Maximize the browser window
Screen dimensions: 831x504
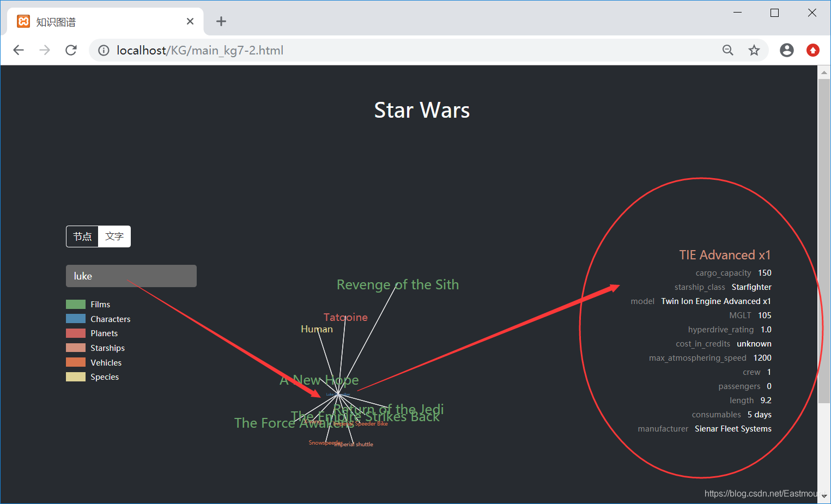pyautogui.click(x=774, y=13)
